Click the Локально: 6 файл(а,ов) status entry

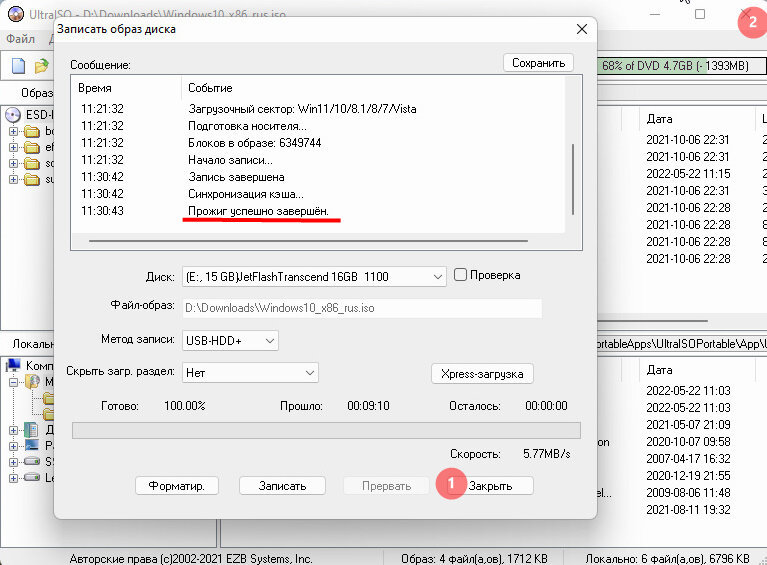[x=667, y=559]
